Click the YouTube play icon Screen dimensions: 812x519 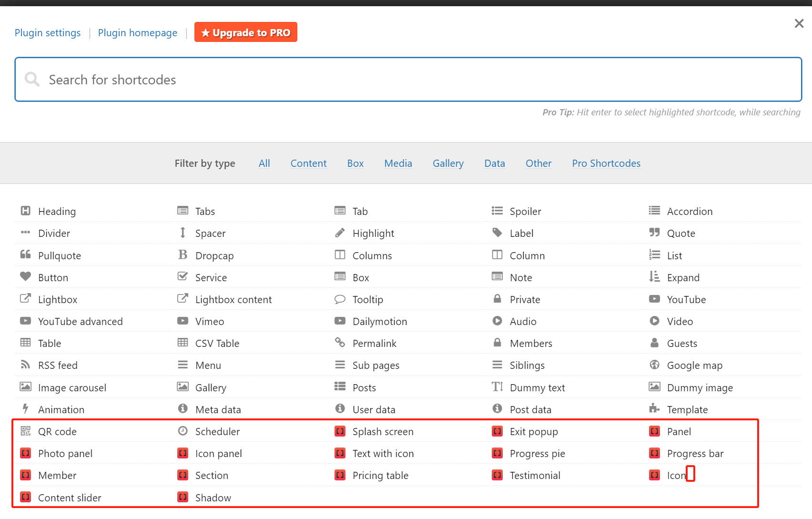654,299
